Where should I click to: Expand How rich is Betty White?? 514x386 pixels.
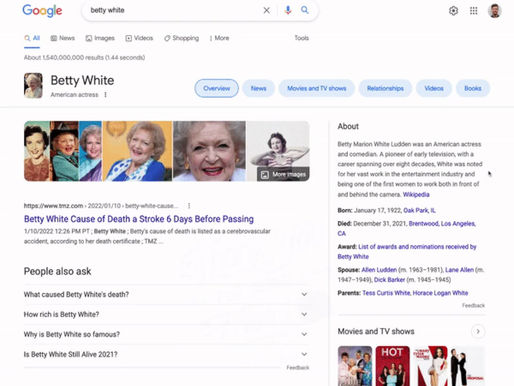pos(167,314)
